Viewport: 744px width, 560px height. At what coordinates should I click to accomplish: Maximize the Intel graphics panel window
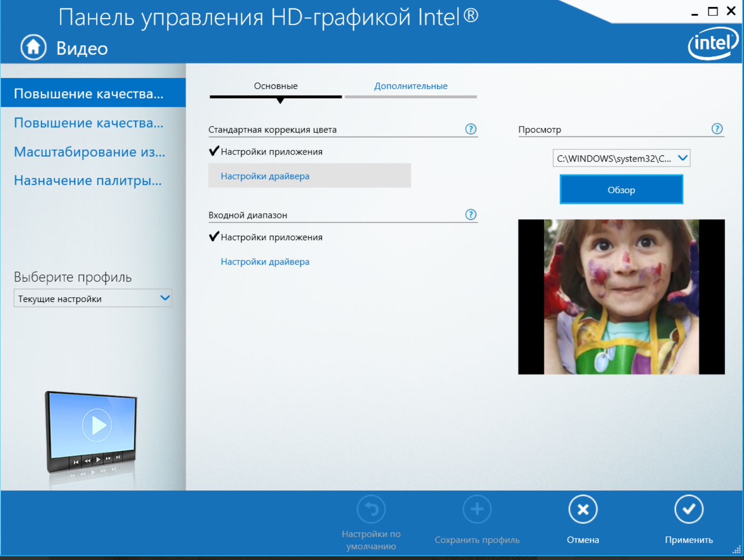tap(713, 12)
